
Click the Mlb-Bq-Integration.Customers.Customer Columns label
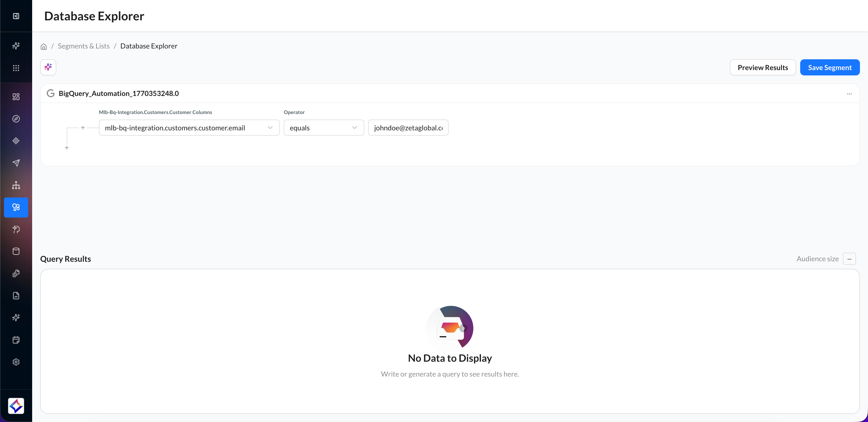coord(155,112)
